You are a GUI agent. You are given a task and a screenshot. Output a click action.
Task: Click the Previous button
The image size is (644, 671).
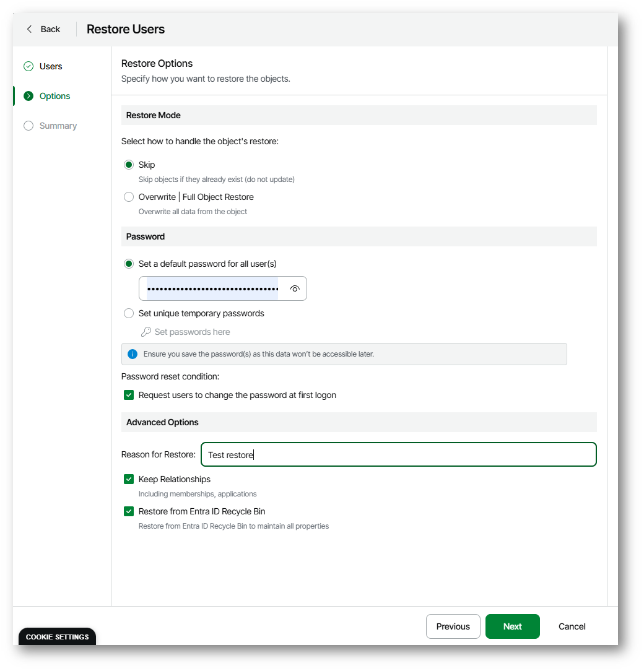pyautogui.click(x=453, y=626)
